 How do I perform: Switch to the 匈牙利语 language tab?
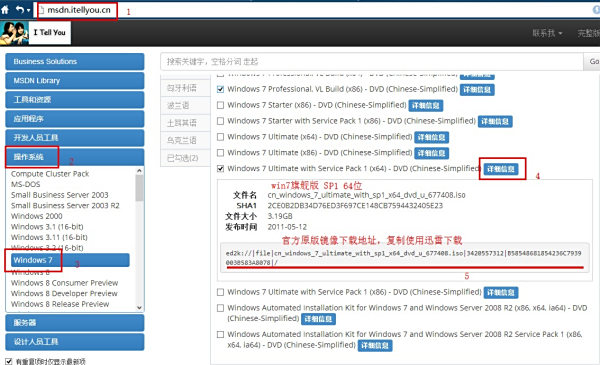click(x=185, y=88)
